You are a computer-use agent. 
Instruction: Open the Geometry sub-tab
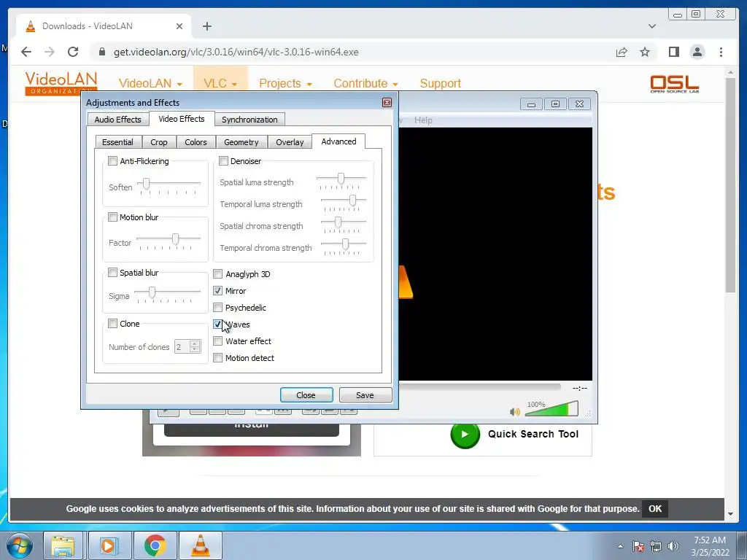click(241, 142)
